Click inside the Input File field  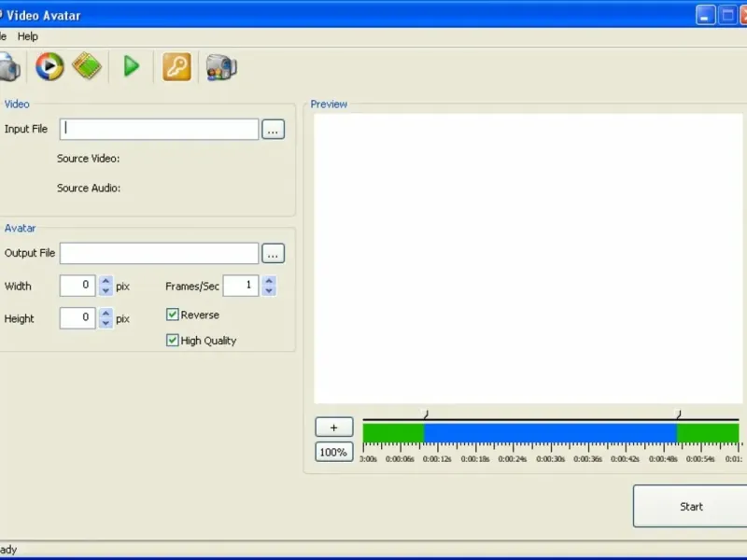[x=159, y=129]
